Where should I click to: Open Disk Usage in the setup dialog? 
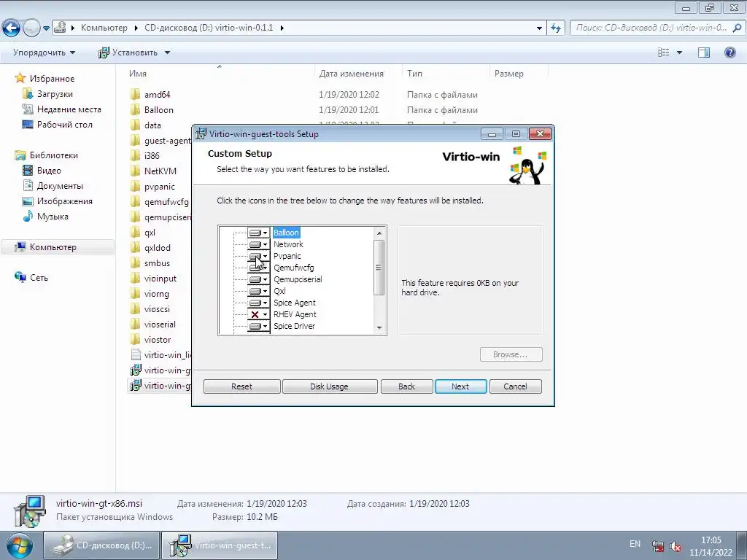329,386
